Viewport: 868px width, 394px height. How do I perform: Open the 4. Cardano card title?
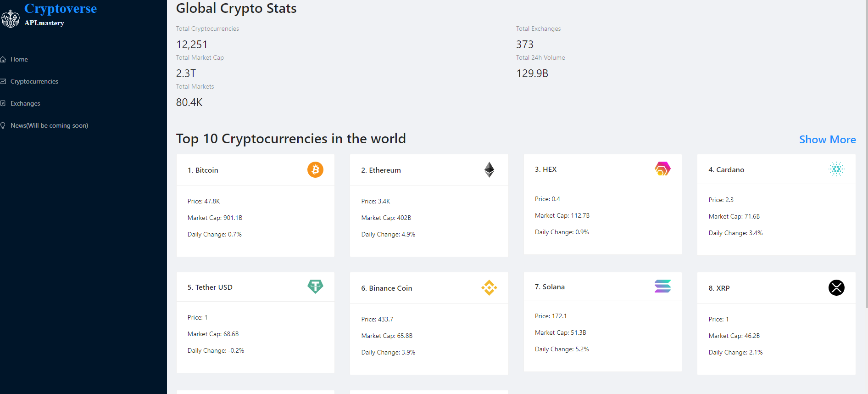tap(726, 169)
